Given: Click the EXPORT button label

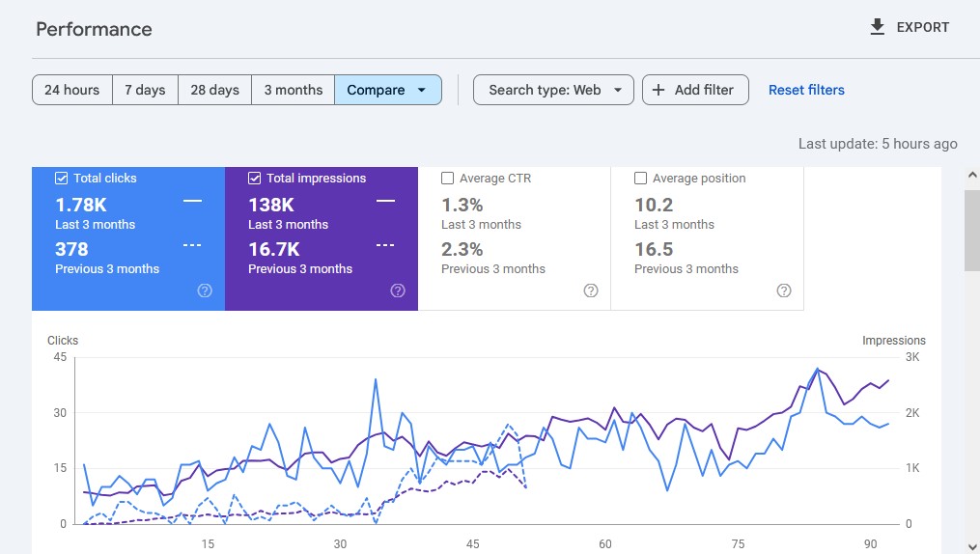Looking at the screenshot, I should click(x=922, y=27).
